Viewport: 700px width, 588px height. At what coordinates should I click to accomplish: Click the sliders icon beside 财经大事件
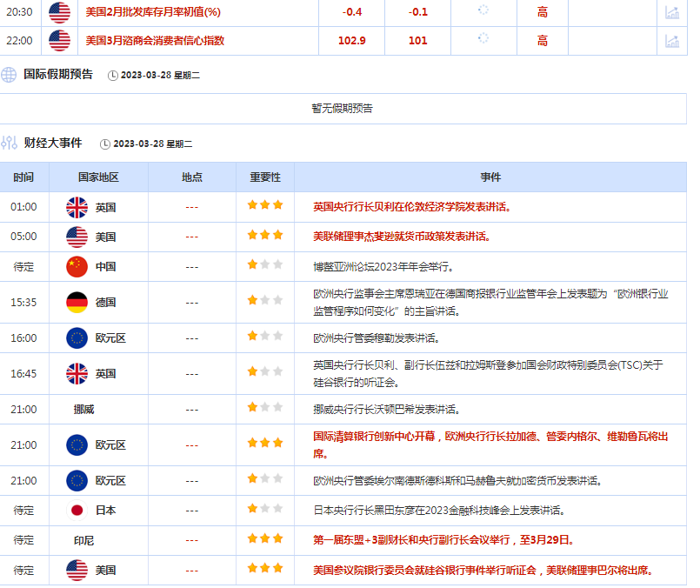[10, 143]
